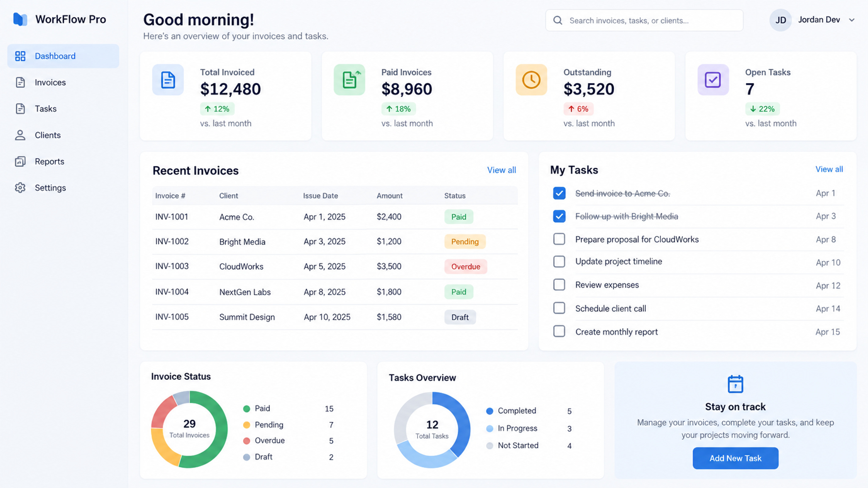Tick the Review expenses checkbox
The width and height of the screenshot is (868, 488).
click(x=559, y=285)
